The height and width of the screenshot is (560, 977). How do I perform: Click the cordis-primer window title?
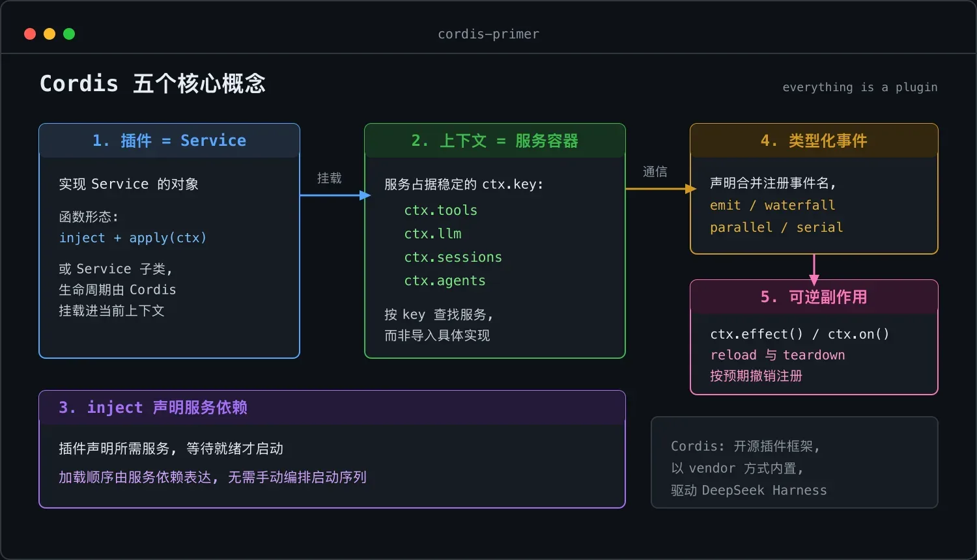click(x=488, y=34)
